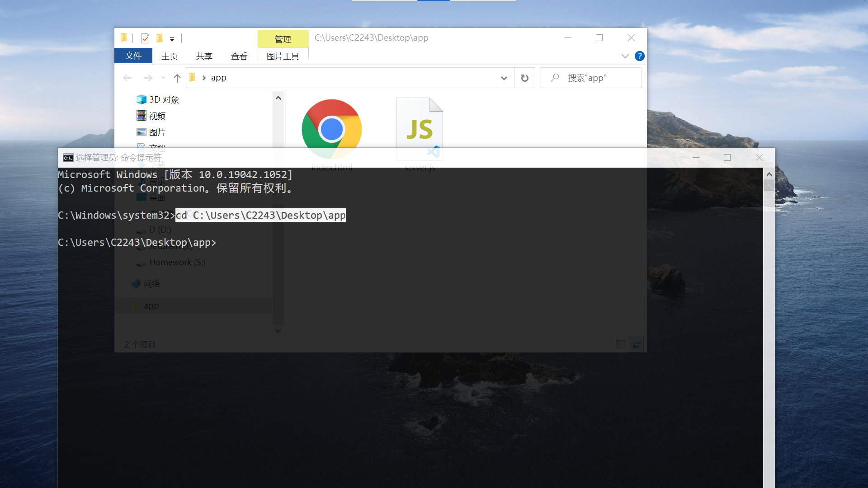This screenshot has height=488, width=868.
Task: Minimize the Command Prompt window
Action: [696, 157]
